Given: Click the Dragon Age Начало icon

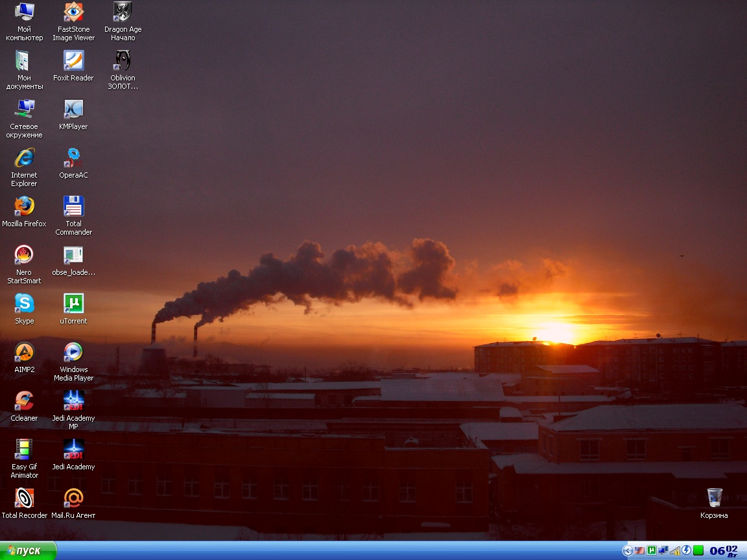Looking at the screenshot, I should [x=123, y=12].
